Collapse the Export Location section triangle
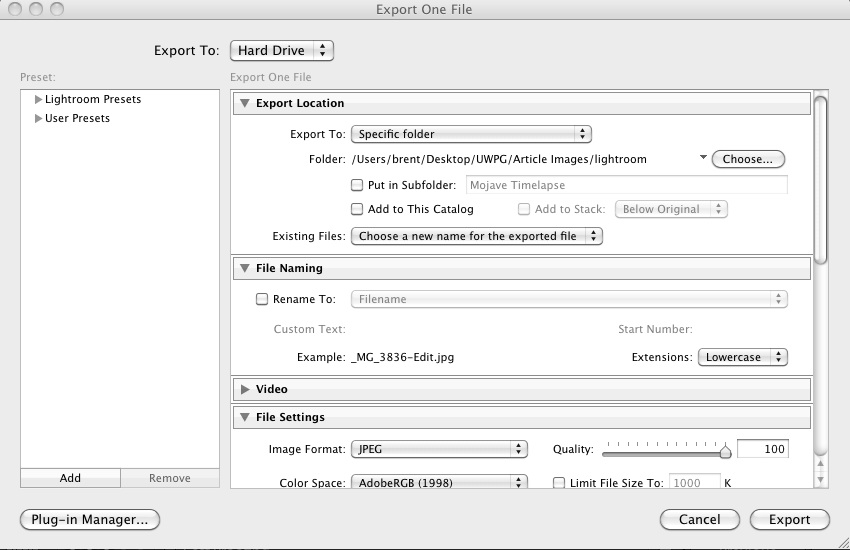Image resolution: width=850 pixels, height=550 pixels. click(245, 103)
